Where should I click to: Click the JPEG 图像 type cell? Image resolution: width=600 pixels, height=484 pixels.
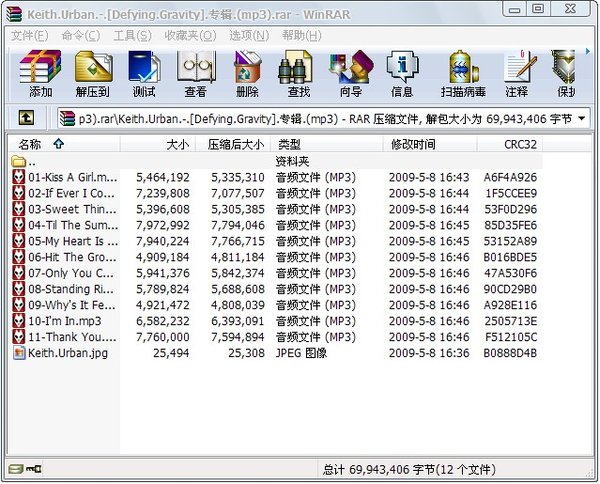click(x=301, y=353)
